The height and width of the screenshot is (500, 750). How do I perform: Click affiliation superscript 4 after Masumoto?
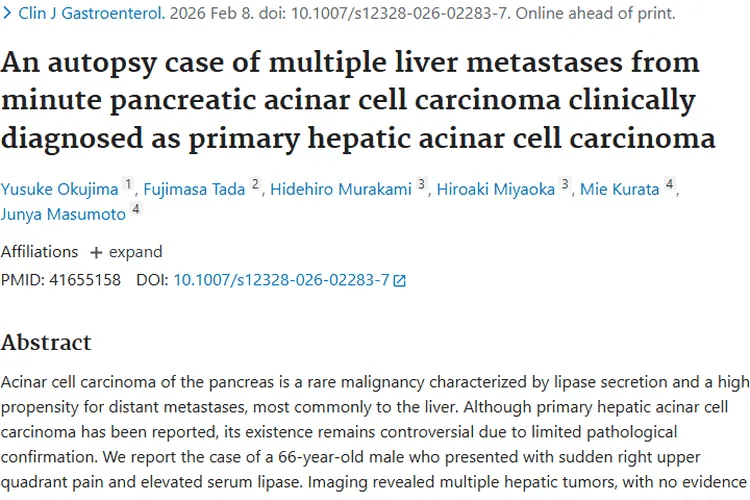136,208
